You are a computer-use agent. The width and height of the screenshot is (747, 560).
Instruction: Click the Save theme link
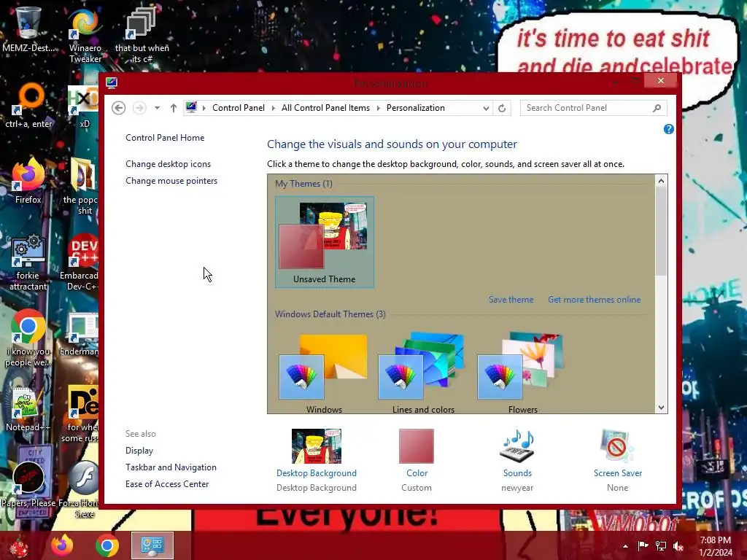click(511, 300)
